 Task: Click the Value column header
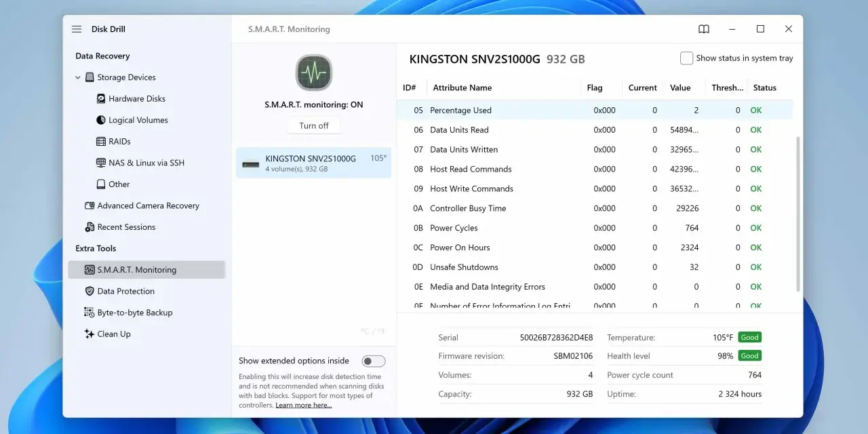pos(680,87)
